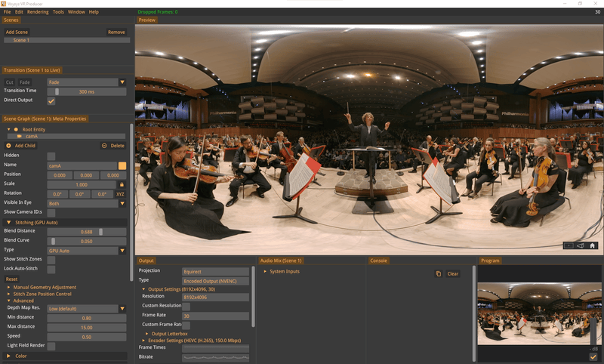604x364 pixels.
Task: Collapse the Output Settings section
Action: click(143, 289)
